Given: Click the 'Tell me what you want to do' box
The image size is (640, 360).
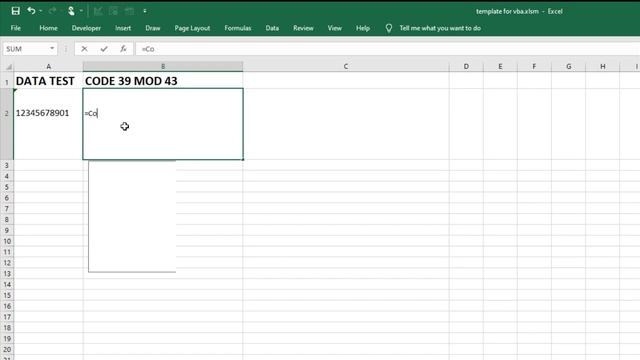Looking at the screenshot, I should click(x=440, y=28).
